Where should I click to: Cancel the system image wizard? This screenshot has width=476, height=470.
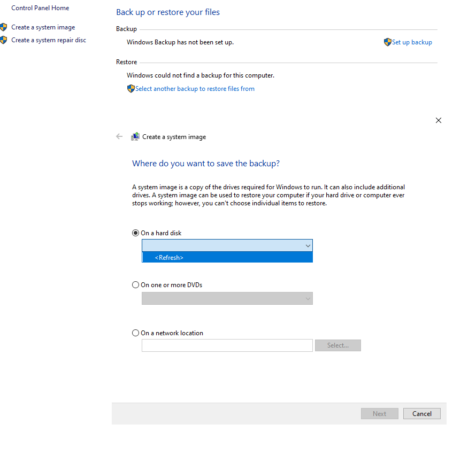point(421,413)
